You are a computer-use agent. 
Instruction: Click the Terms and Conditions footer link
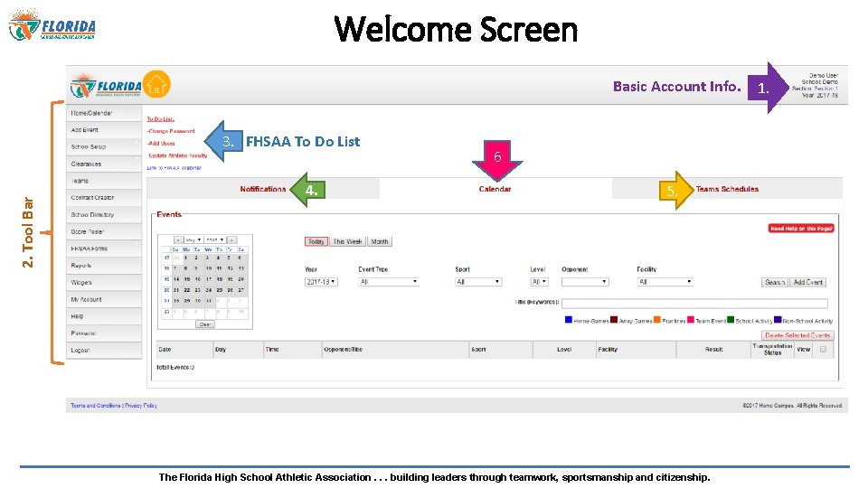click(x=96, y=406)
